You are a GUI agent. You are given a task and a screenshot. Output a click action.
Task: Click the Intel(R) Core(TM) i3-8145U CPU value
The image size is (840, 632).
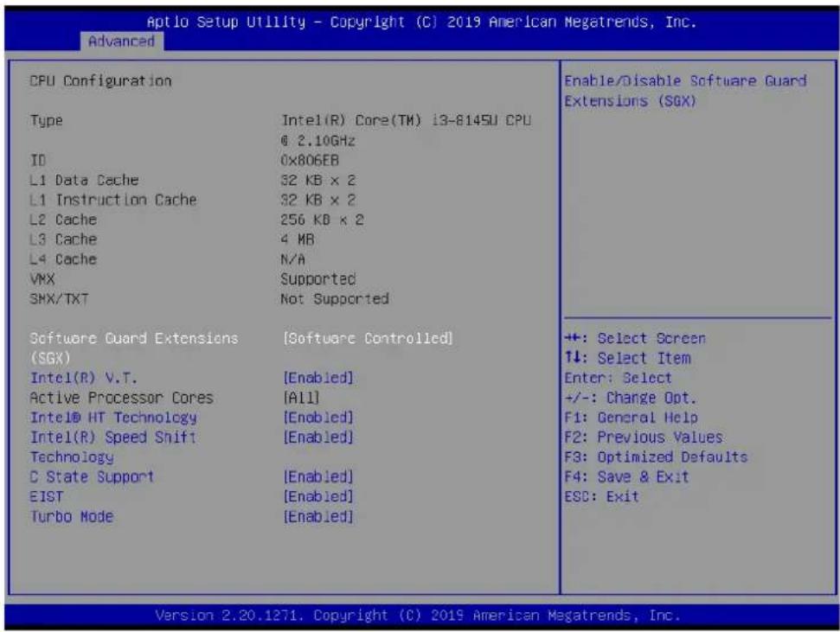406,131
